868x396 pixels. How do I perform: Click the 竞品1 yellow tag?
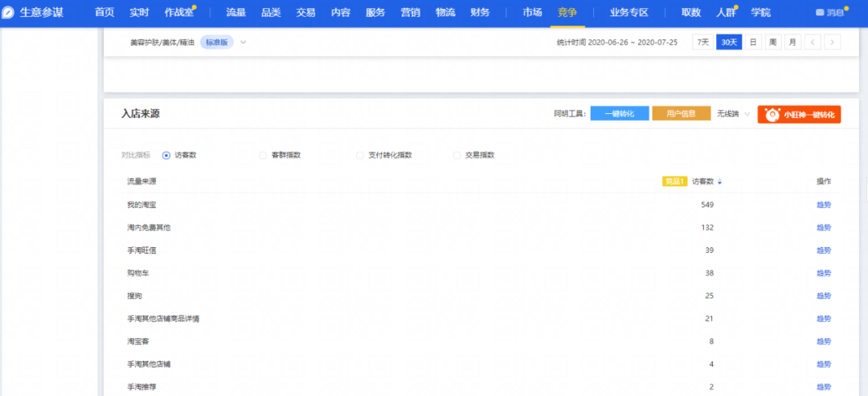pos(675,182)
